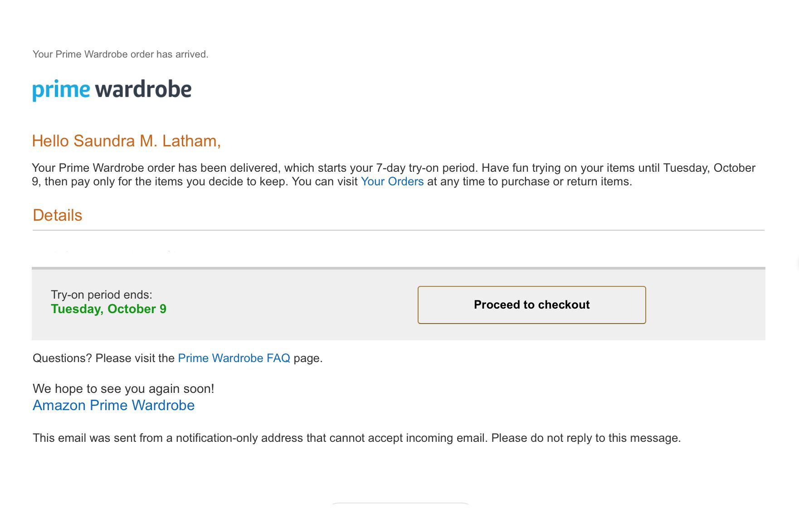
Task: Open the Your Orders link
Action: tap(392, 182)
